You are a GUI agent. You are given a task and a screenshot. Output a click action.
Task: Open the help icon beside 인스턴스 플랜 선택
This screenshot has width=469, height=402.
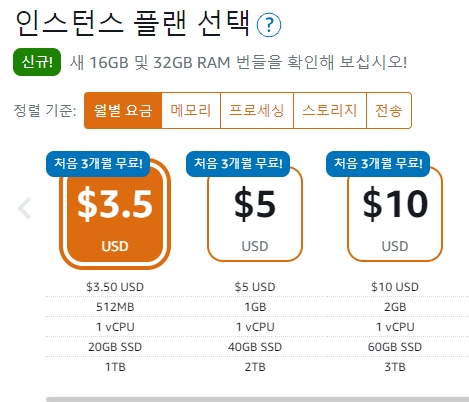pos(269,25)
